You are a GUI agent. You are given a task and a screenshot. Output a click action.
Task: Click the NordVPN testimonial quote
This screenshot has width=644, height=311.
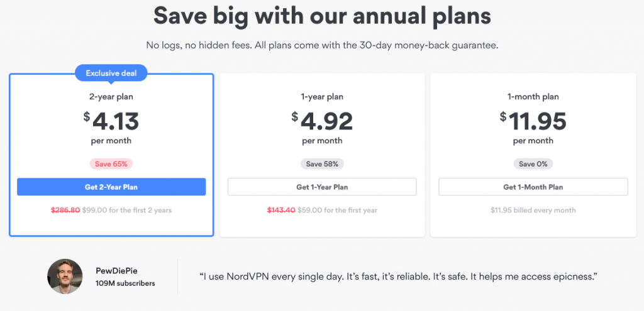[397, 276]
